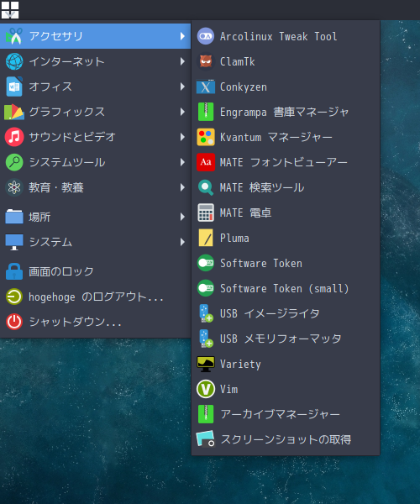Open the MATE フォントビューアー Aa icon
Screen dimensions: 420x504
pyautogui.click(x=206, y=162)
